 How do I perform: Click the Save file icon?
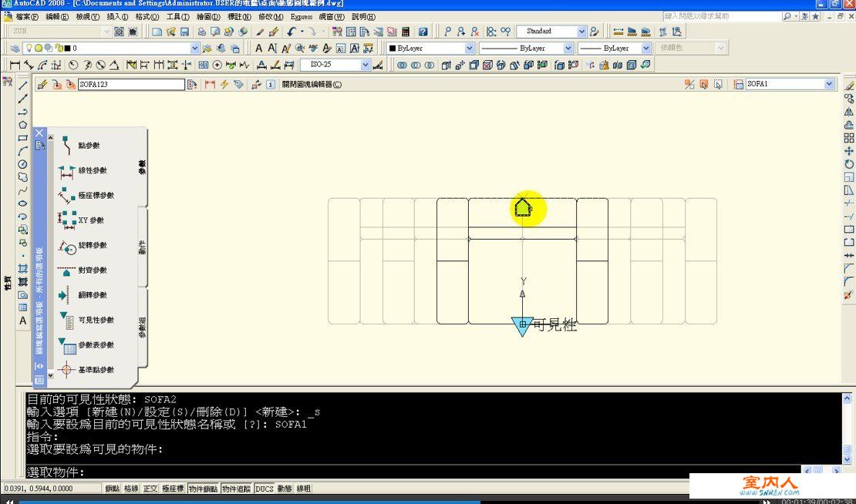point(184,32)
